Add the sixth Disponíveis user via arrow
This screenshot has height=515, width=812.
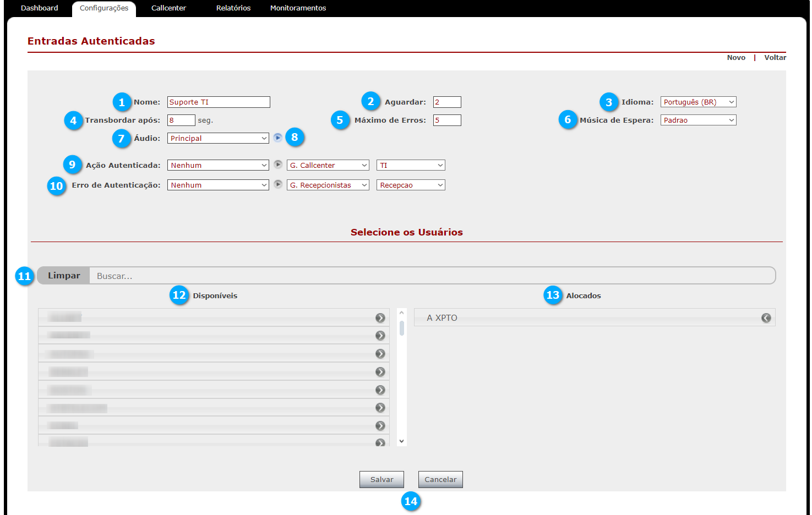point(380,408)
